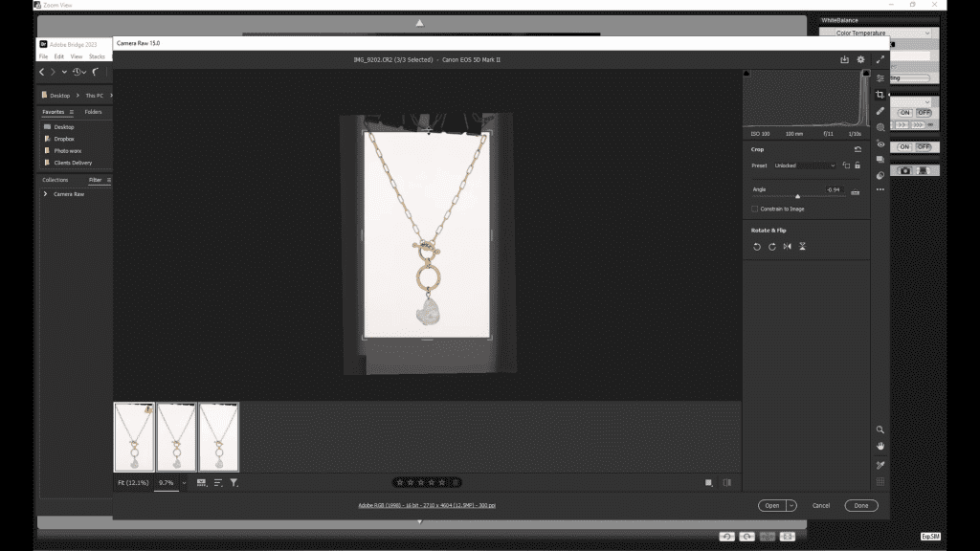
Task: Adjust the crop Angle slider handle
Action: coord(797,196)
